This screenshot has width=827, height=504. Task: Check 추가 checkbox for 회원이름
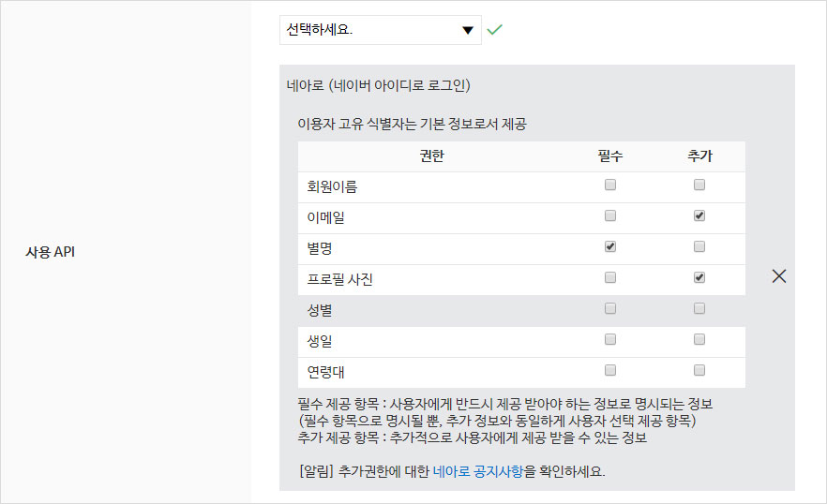point(699,185)
